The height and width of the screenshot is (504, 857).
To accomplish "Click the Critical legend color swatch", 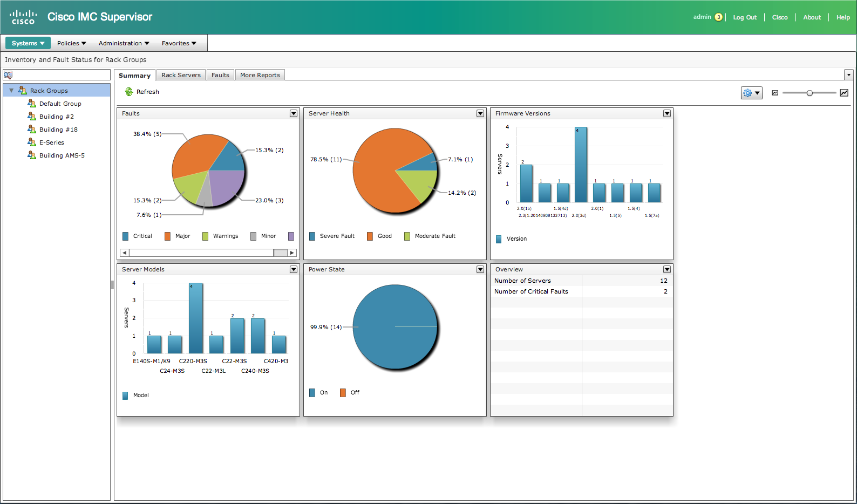I will click(126, 236).
